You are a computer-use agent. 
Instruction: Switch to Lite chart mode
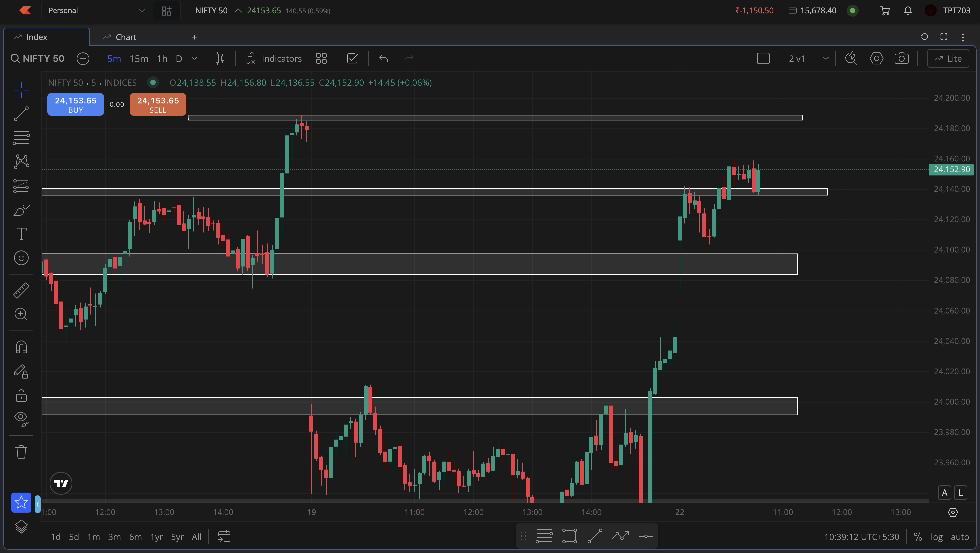point(948,59)
